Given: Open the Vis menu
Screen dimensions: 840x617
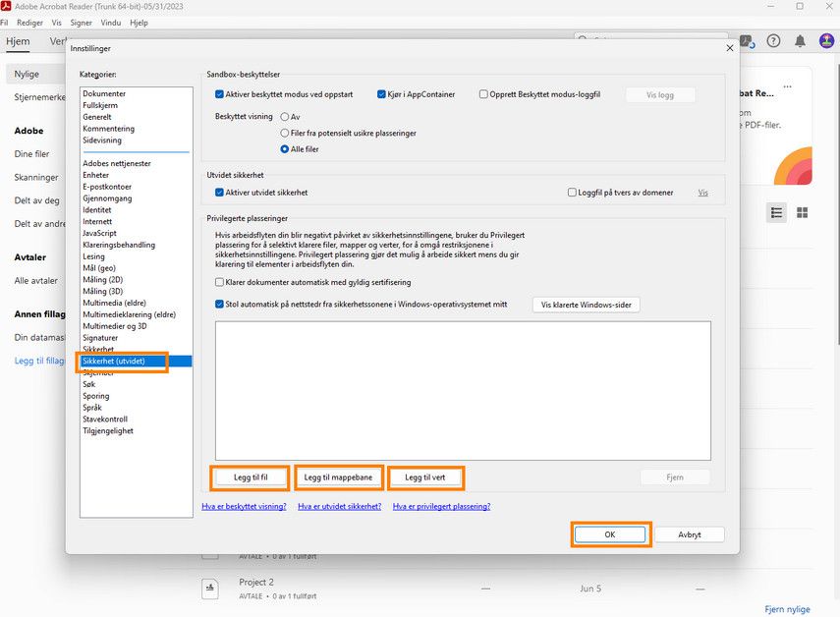Looking at the screenshot, I should pyautogui.click(x=56, y=23).
